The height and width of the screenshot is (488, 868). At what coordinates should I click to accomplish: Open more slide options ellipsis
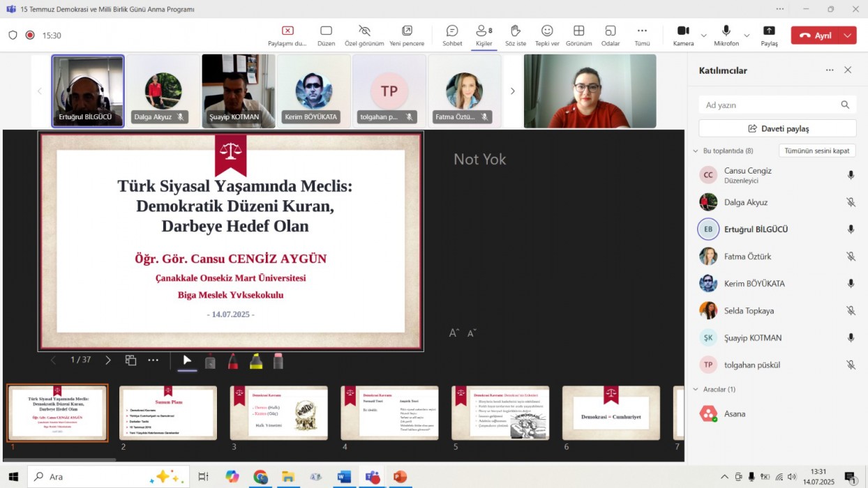[154, 360]
